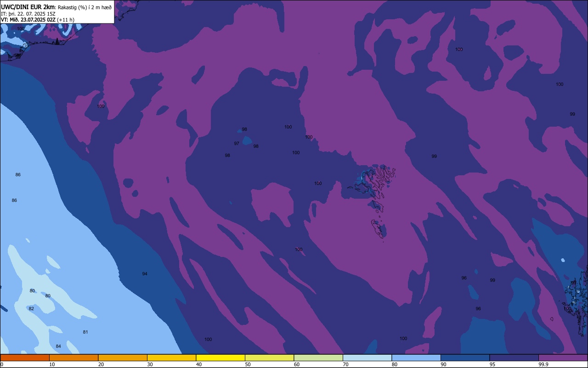The width and height of the screenshot is (588, 368).
Task: Click the valid time 'VT: Mið. 23.07.2025 02Z'
Action: click(28, 20)
